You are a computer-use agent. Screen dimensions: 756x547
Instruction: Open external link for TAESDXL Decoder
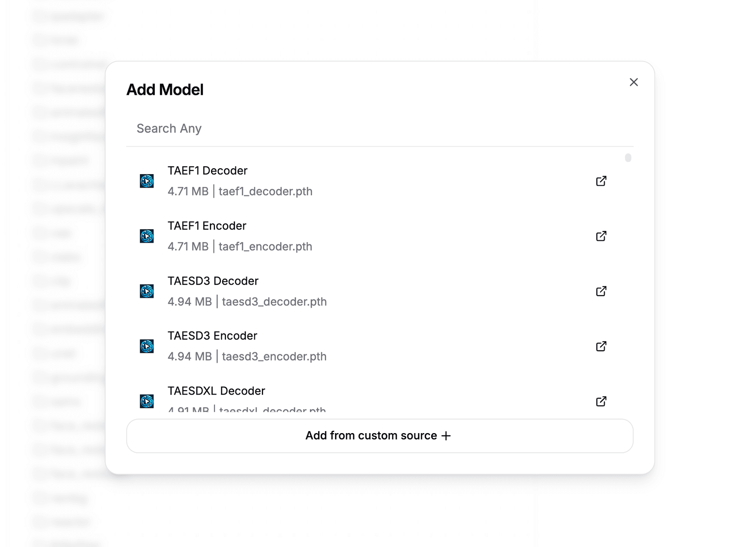click(601, 401)
